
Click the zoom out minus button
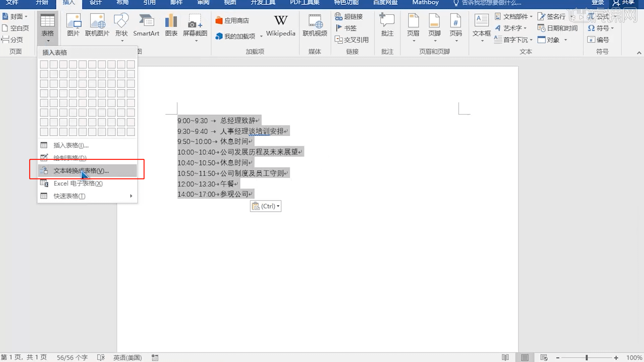pyautogui.click(x=558, y=358)
